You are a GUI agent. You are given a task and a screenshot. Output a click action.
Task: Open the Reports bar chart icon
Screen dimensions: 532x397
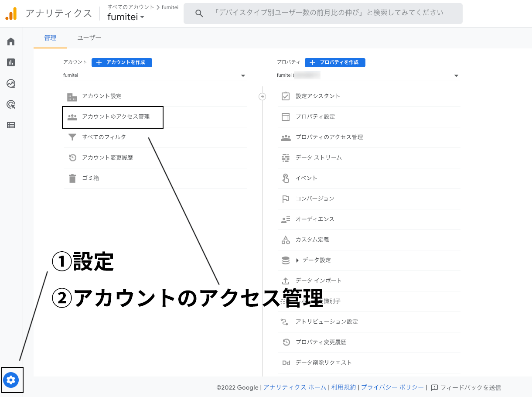click(x=11, y=62)
